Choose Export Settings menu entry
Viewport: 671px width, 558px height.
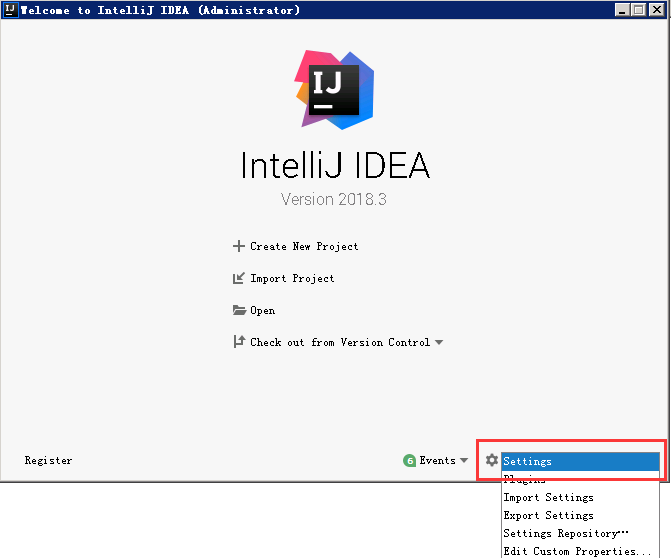click(580, 515)
